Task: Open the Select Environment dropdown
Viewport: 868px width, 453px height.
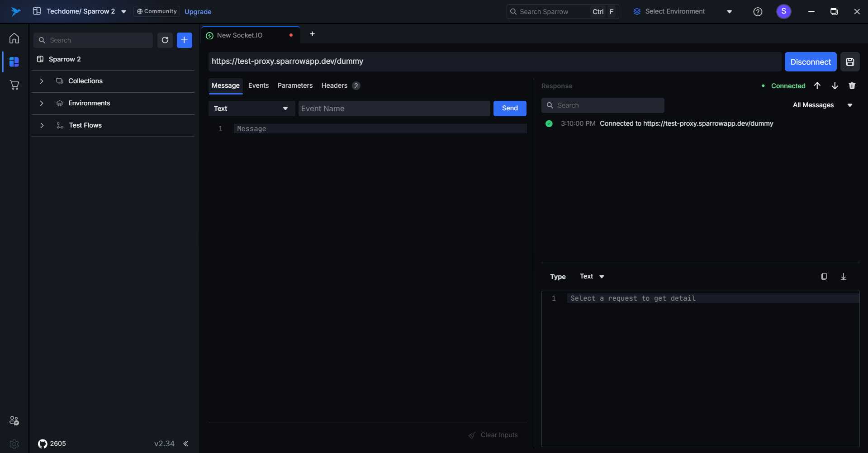Action: [682, 12]
